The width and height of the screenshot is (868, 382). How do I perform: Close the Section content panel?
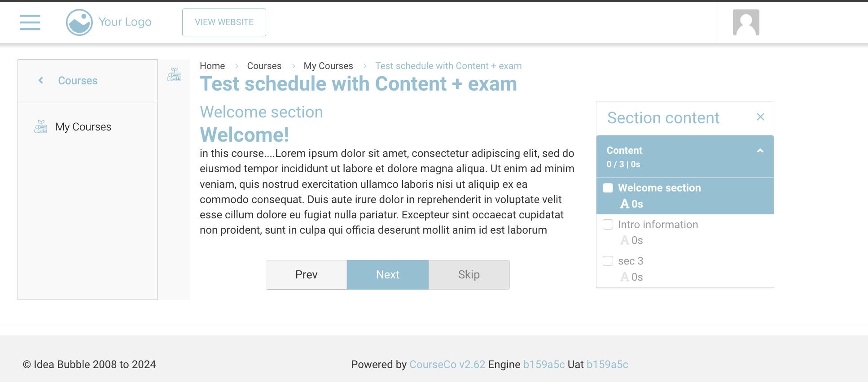[x=760, y=117]
